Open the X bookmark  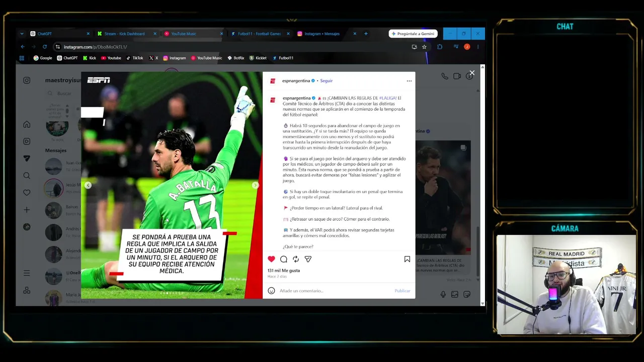coord(153,58)
